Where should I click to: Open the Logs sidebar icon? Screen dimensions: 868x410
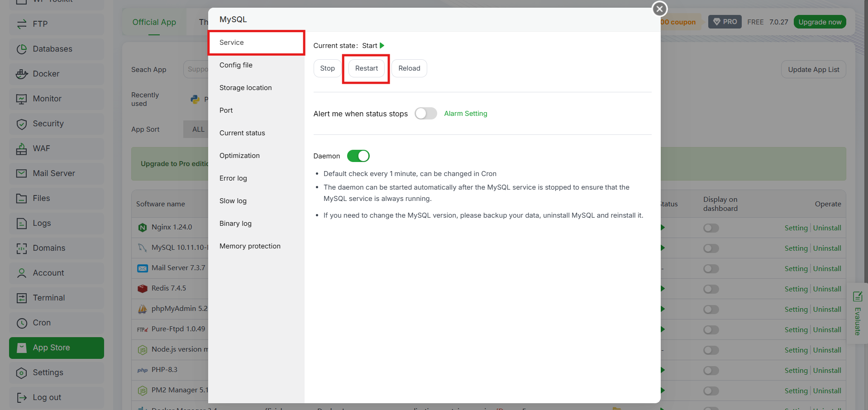(x=22, y=223)
